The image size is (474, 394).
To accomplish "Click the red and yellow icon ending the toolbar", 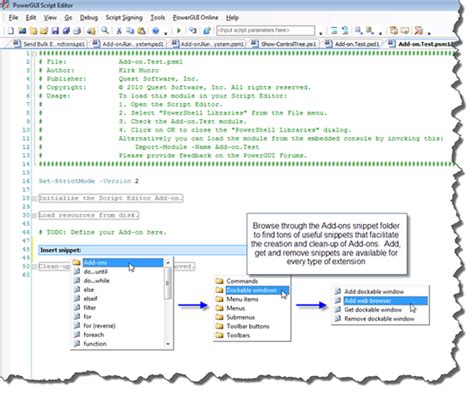I will point(419,31).
